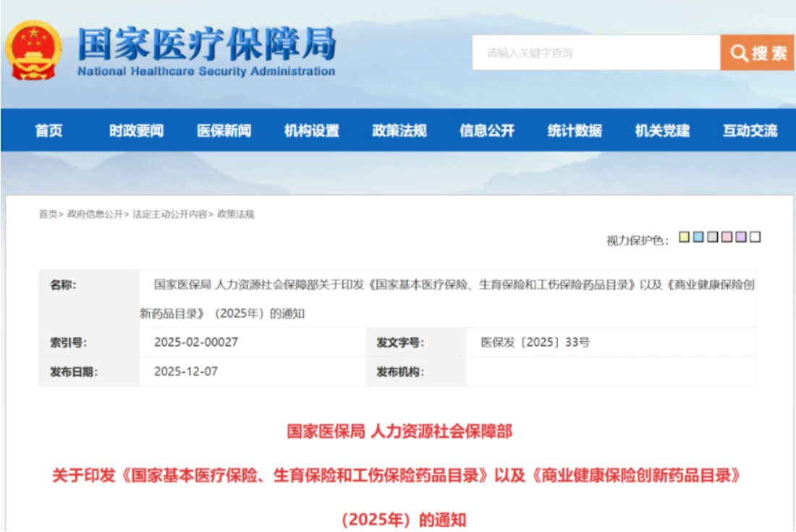This screenshot has height=532, width=796.
Task: Select the yellow eye-protection color swatch
Action: pos(685,237)
